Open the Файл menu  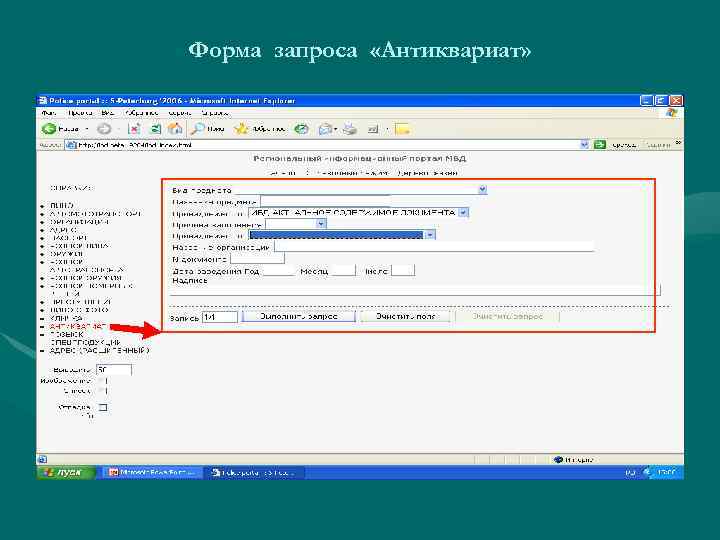tap(49, 113)
